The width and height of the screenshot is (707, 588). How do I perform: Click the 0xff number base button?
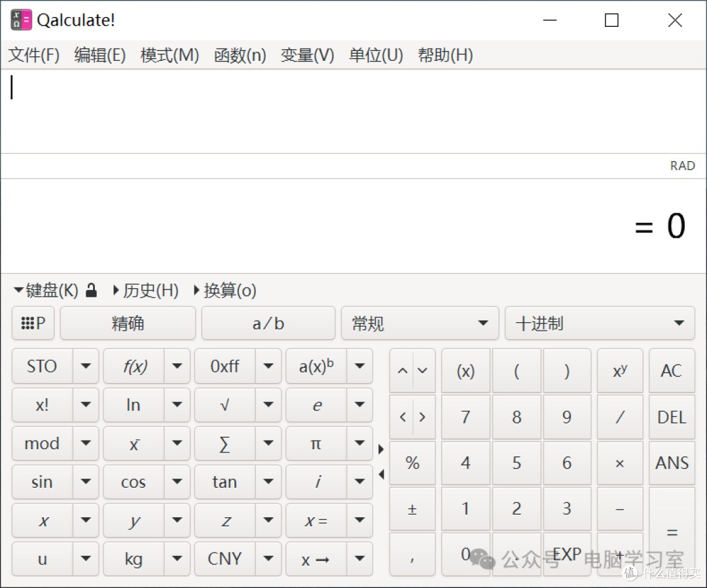225,366
